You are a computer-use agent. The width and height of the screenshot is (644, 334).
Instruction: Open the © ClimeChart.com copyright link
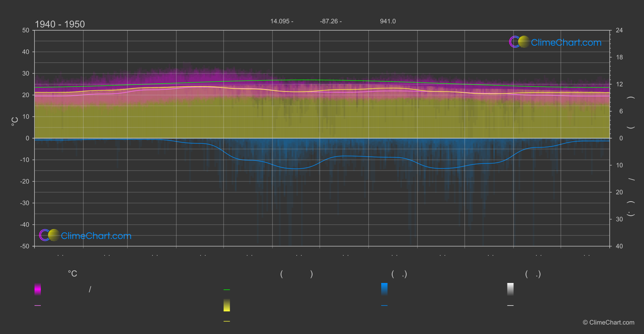click(x=608, y=322)
